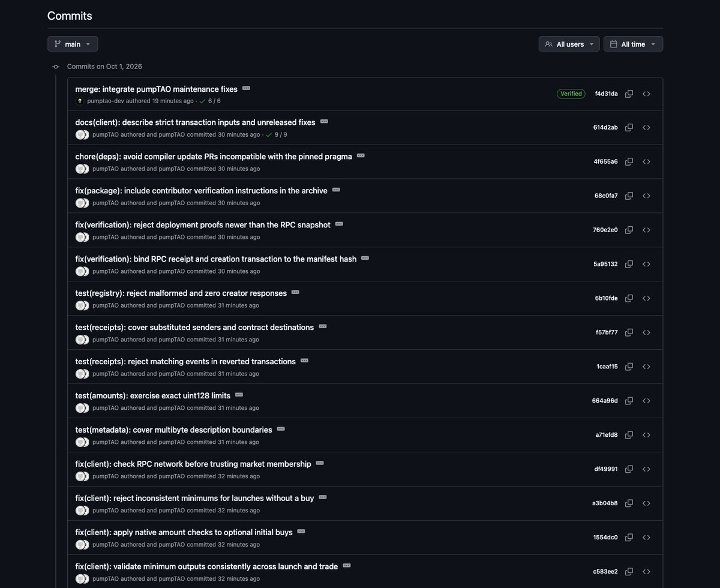The width and height of the screenshot is (720, 588).
Task: Browse repository at commit 1caaf15
Action: pyautogui.click(x=647, y=367)
